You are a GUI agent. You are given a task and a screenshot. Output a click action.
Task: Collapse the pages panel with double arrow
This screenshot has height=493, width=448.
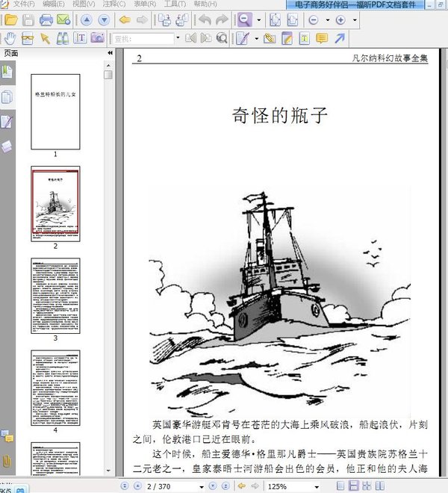(110, 53)
